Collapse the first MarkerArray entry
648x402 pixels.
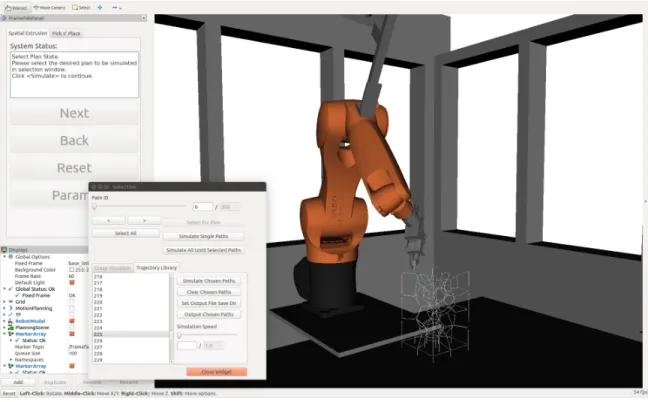[x=5, y=334]
